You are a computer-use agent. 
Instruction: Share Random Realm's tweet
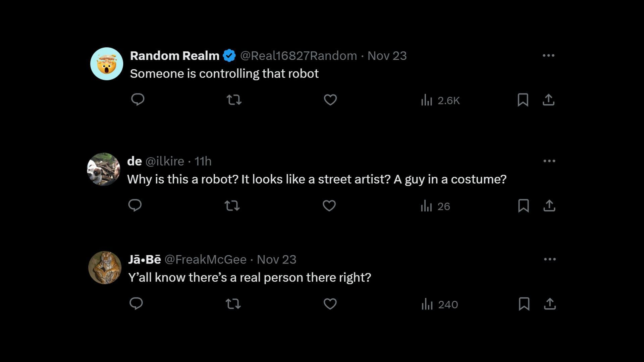tap(548, 100)
